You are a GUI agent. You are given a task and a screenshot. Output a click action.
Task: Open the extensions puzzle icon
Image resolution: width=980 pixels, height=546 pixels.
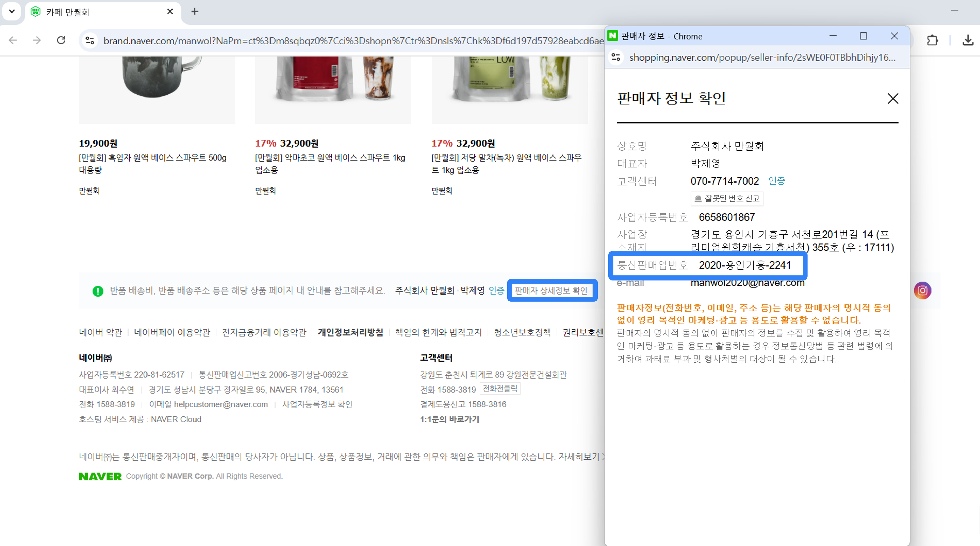[933, 40]
